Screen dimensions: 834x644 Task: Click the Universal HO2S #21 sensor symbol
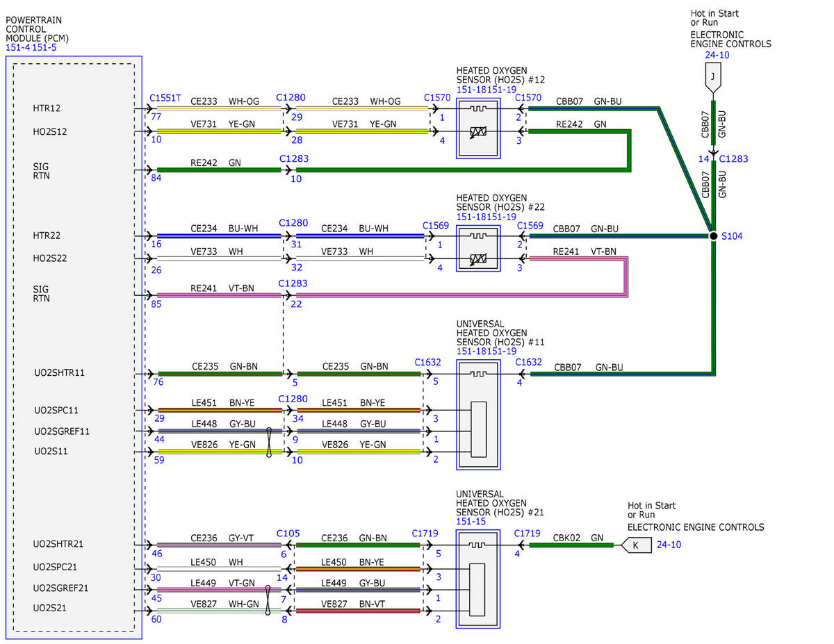pyautogui.click(x=477, y=579)
